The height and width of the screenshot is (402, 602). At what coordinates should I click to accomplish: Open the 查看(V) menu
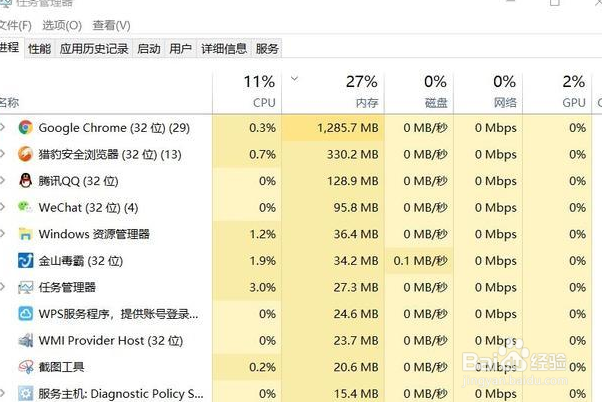point(111,25)
